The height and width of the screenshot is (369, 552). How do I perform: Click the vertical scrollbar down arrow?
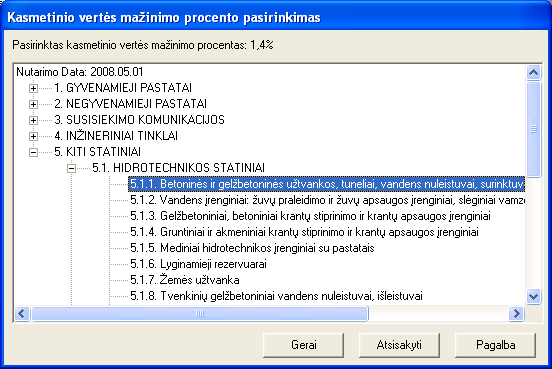pos(533,296)
